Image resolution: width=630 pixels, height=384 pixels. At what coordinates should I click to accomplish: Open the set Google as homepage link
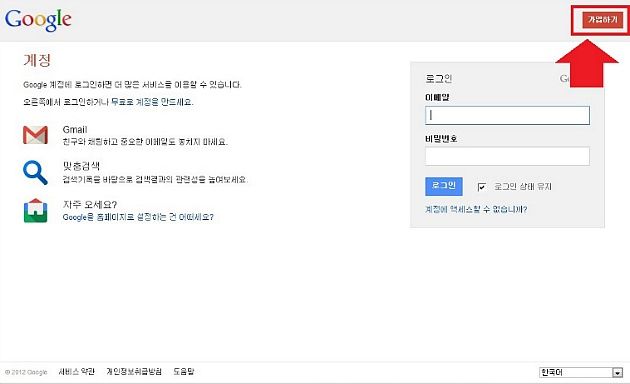(138, 217)
